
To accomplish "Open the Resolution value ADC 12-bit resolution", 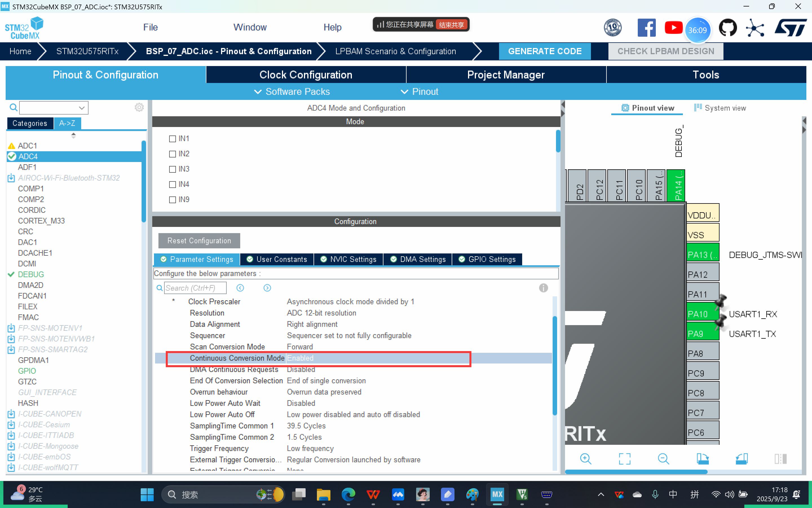I will click(321, 313).
